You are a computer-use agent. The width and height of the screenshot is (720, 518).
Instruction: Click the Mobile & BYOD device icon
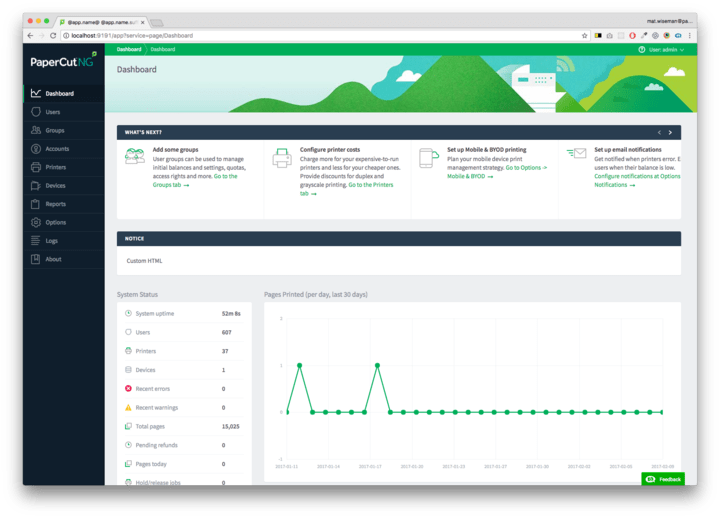pos(429,158)
